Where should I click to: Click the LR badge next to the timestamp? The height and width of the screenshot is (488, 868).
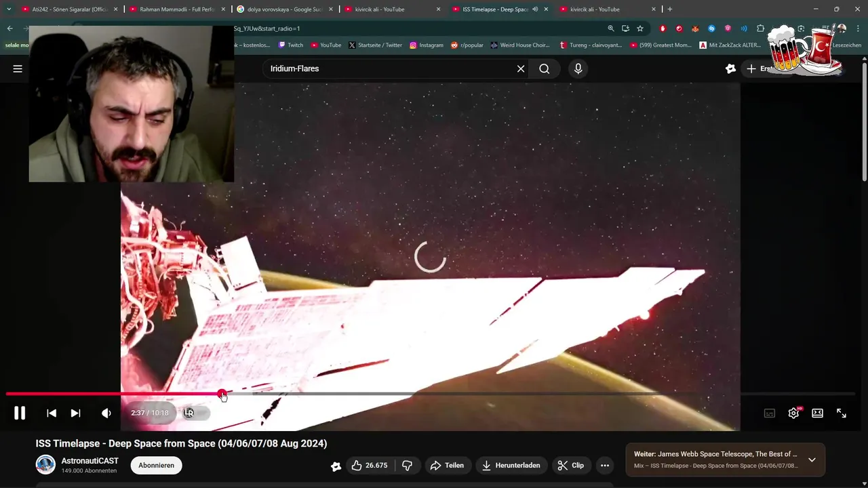tap(189, 413)
